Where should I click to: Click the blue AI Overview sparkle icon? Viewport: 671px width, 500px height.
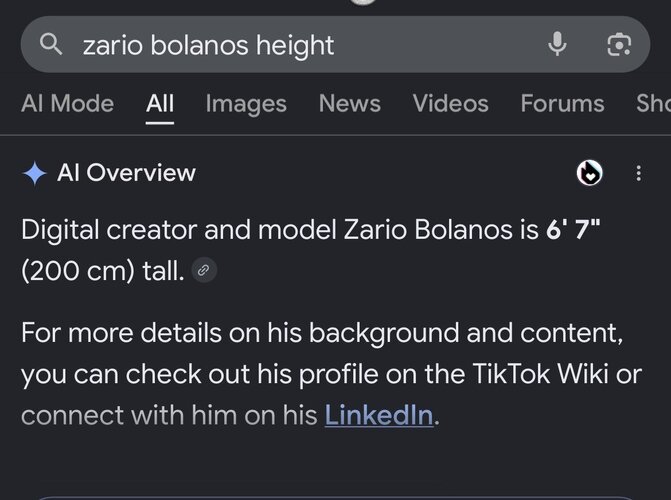coord(34,173)
